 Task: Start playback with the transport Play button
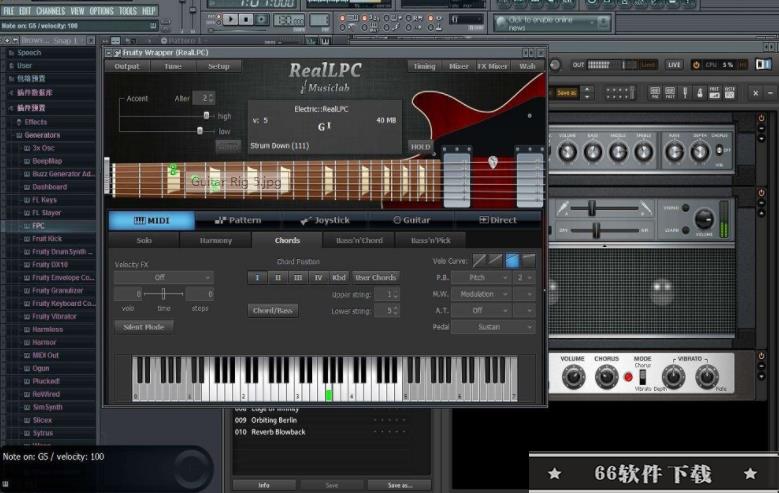tap(230, 19)
